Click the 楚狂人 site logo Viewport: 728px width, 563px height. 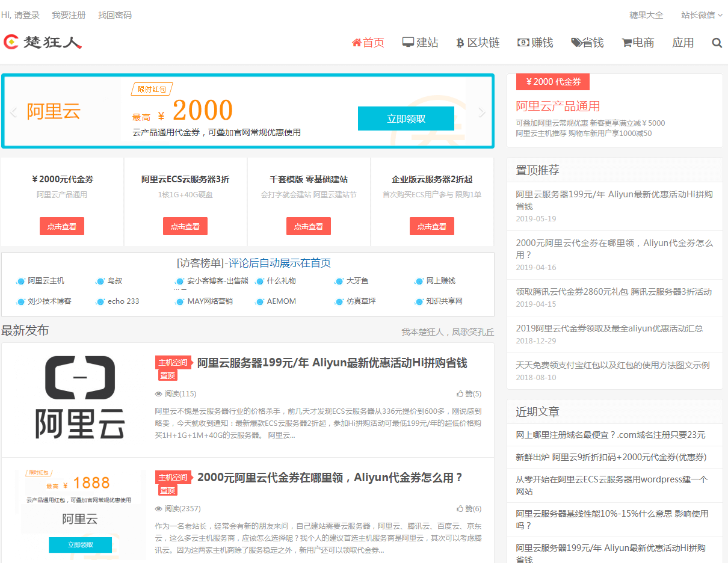(x=43, y=42)
